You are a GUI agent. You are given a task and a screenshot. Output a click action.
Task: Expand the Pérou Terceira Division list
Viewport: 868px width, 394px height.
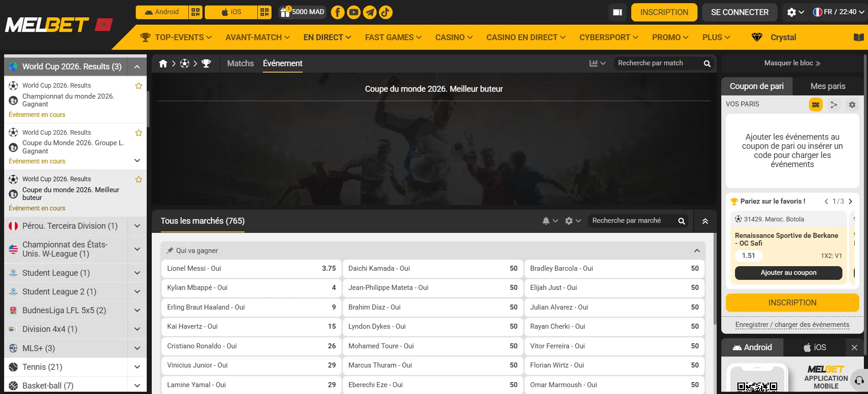[137, 226]
